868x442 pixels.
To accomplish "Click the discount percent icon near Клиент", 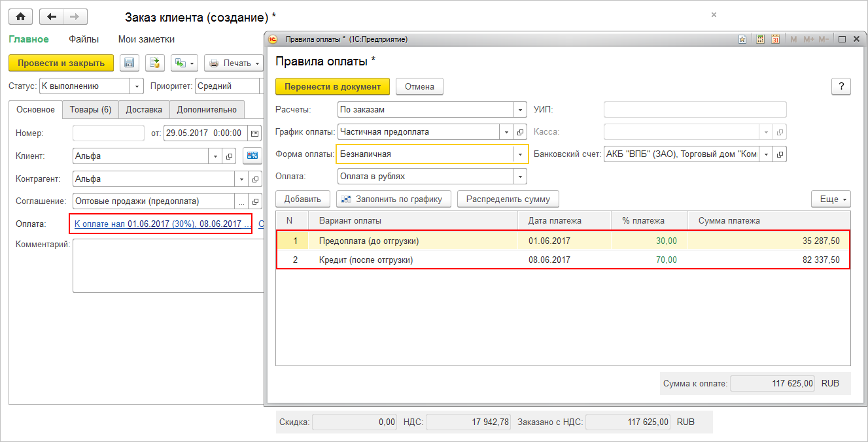I will (x=252, y=156).
